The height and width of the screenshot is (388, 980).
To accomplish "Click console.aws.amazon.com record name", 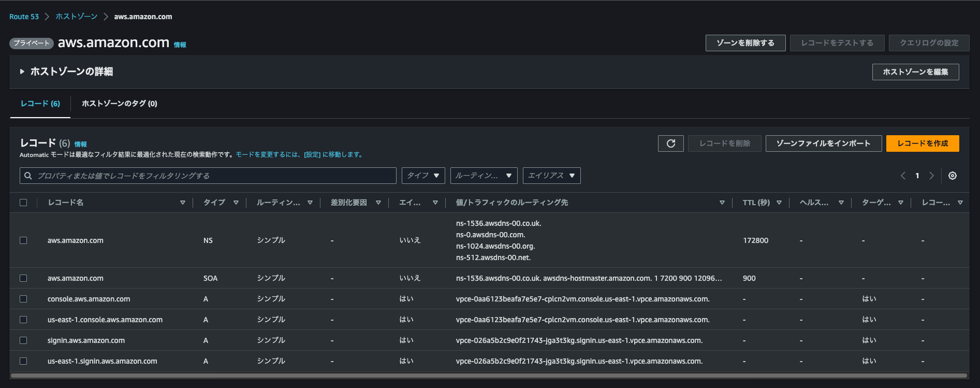I will pos(89,299).
